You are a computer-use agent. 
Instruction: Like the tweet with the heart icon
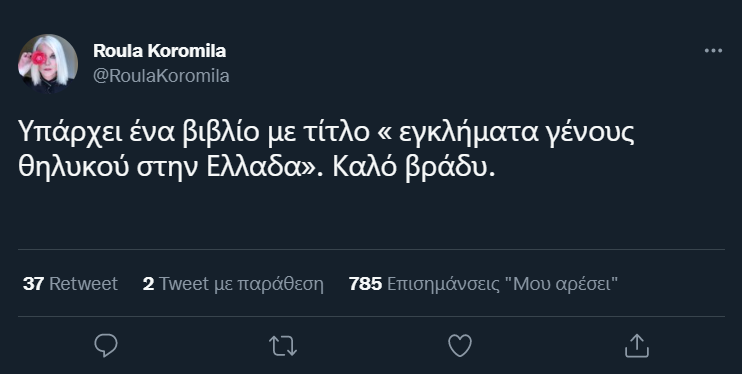click(460, 346)
